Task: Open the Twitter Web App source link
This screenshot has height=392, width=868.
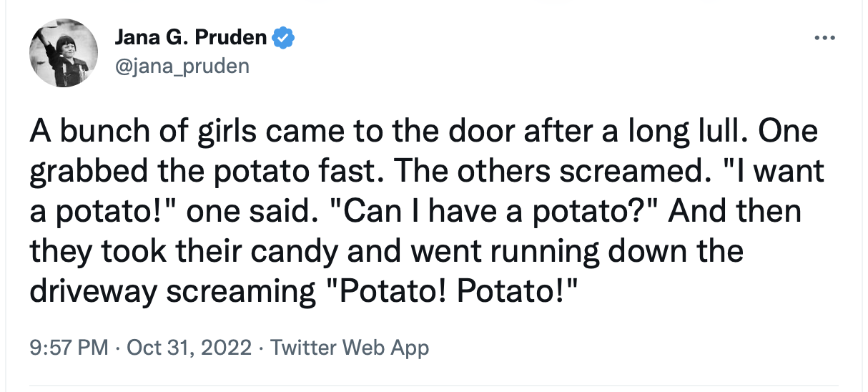Action: (350, 348)
